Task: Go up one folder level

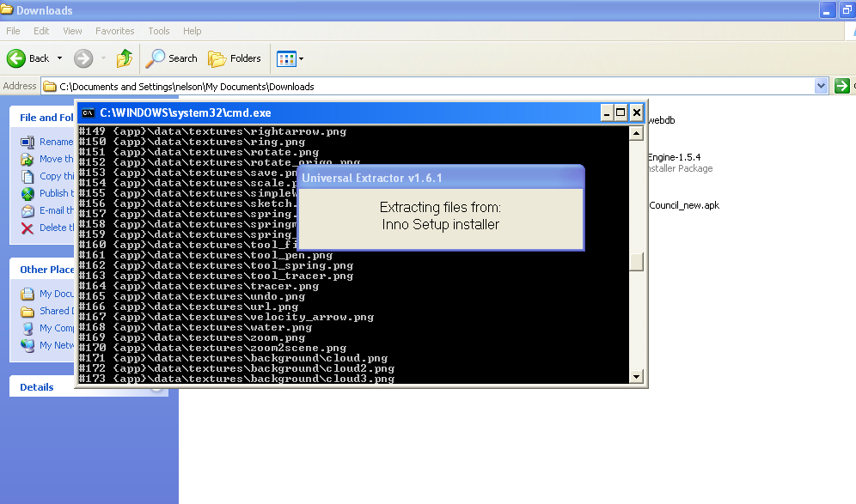Action: (125, 58)
